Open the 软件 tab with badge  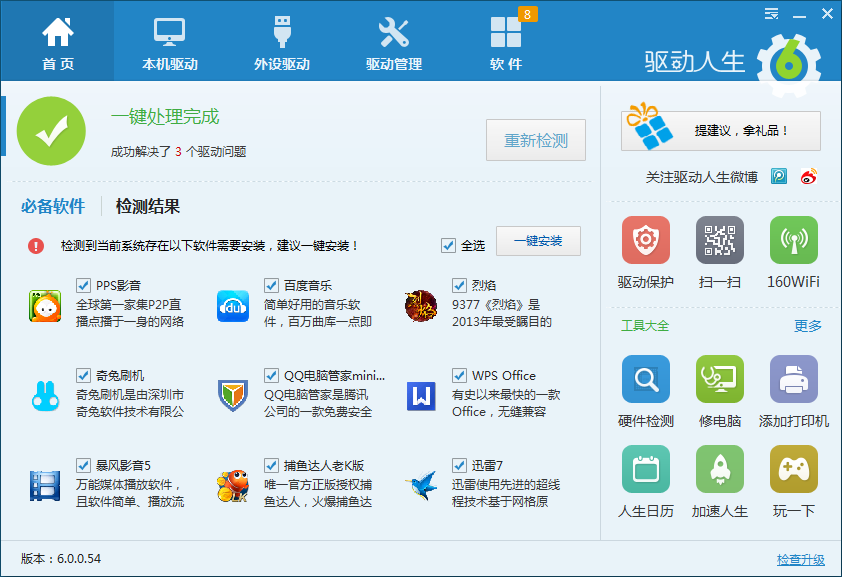506,41
